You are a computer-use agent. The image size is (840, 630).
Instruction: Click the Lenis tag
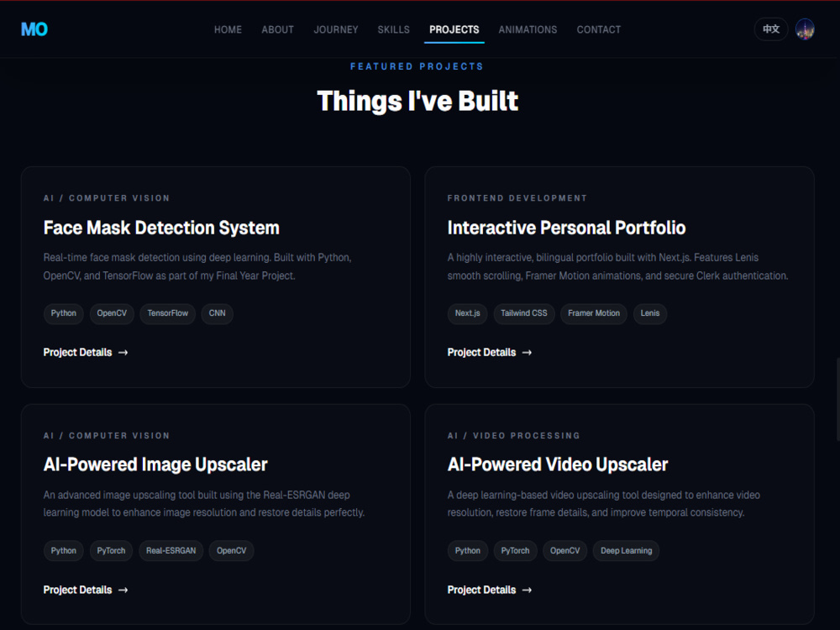650,313
